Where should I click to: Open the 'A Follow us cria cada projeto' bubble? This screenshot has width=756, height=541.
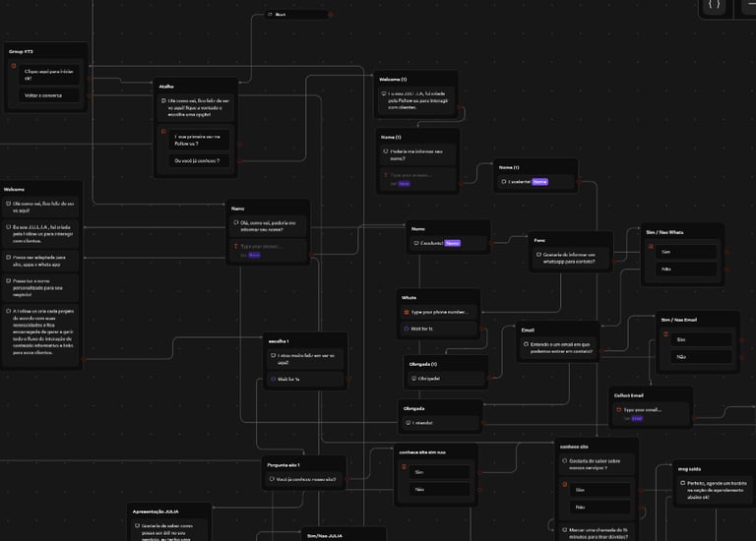click(40, 331)
